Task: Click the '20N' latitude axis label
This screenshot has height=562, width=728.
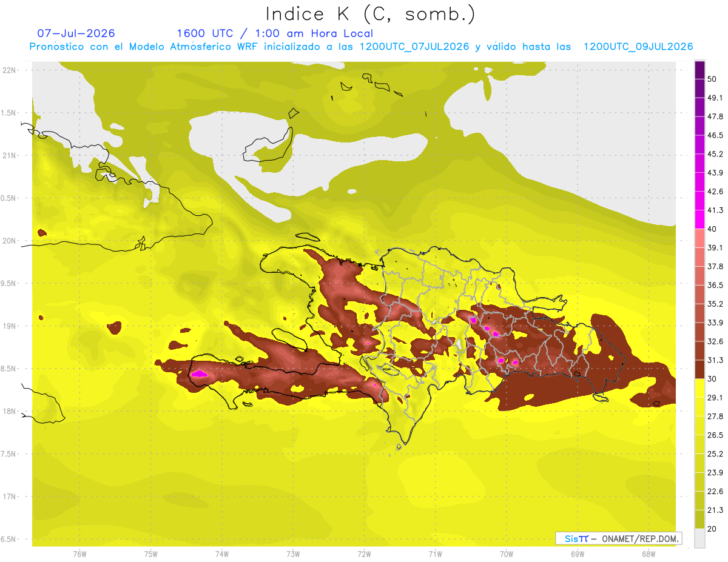Action: pos(9,241)
